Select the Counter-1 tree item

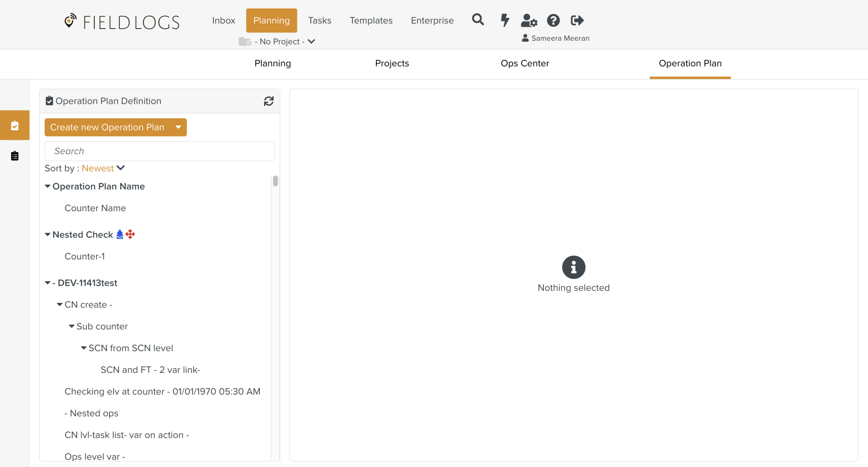(85, 256)
